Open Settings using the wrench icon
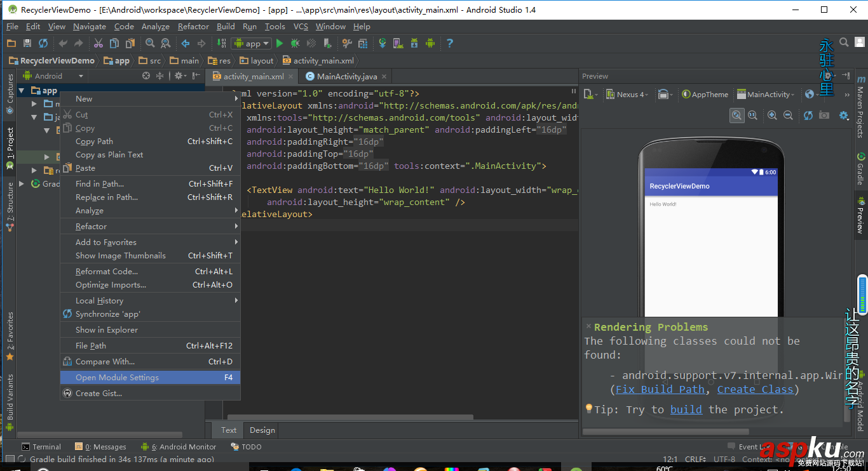The image size is (868, 471). [346, 43]
